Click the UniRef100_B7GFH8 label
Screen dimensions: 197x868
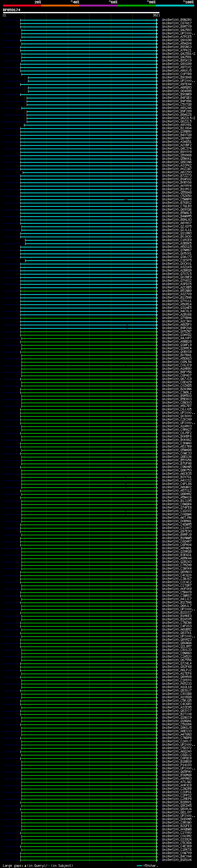[x=176, y=464]
